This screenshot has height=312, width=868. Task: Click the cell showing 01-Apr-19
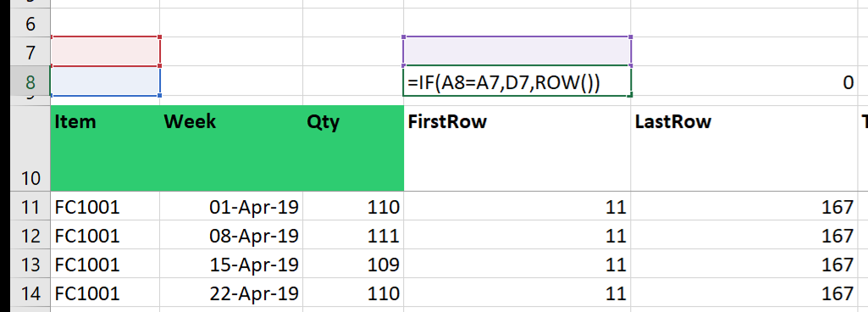point(231,207)
